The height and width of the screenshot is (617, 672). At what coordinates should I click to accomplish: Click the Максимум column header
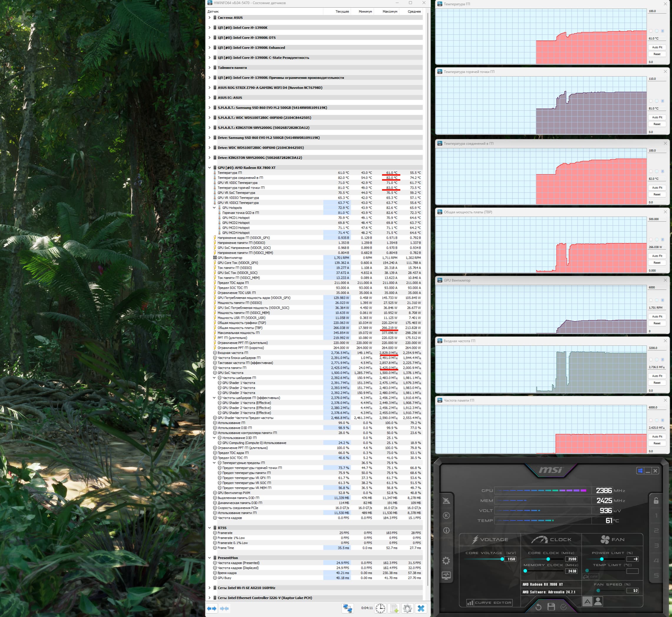(390, 11)
